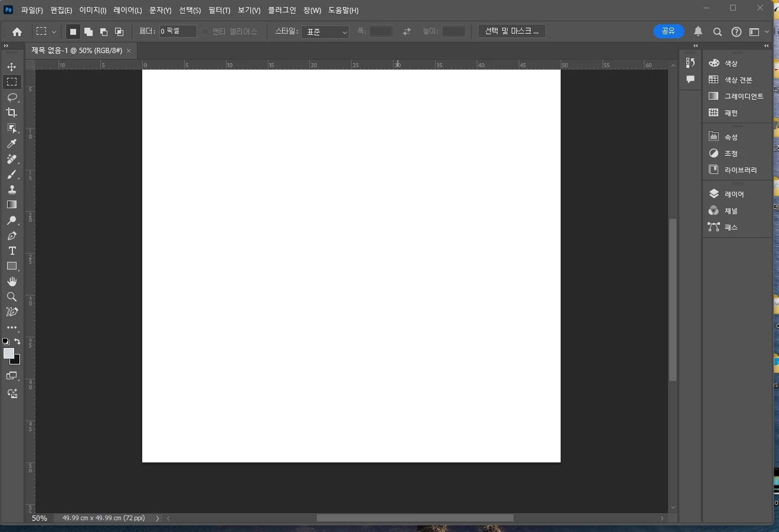
Task: Open the Edit Toolbar three-dots menu
Action: [x=12, y=327]
